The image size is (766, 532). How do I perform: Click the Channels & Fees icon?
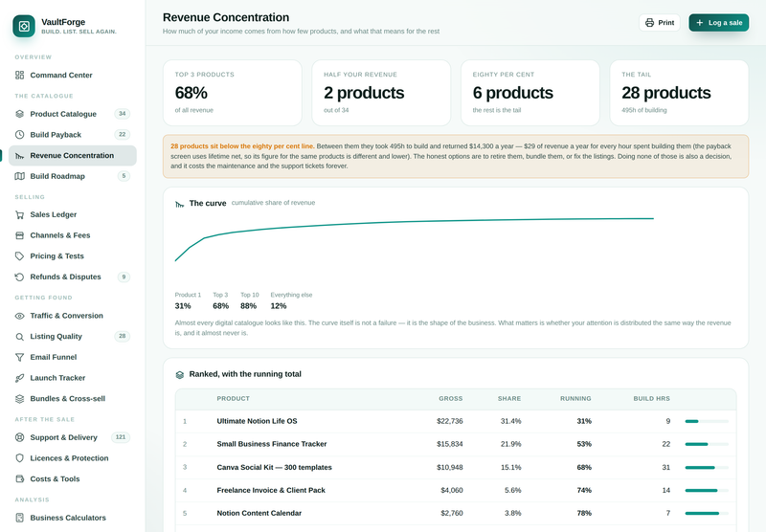(19, 235)
